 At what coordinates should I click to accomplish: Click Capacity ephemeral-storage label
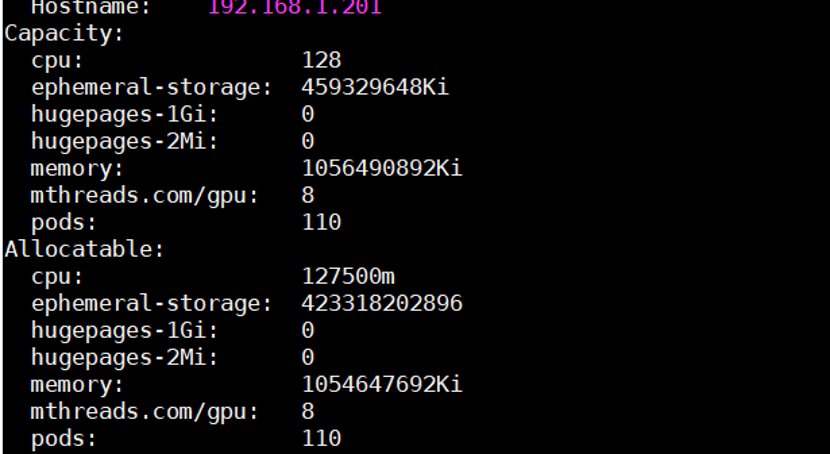[151, 87]
